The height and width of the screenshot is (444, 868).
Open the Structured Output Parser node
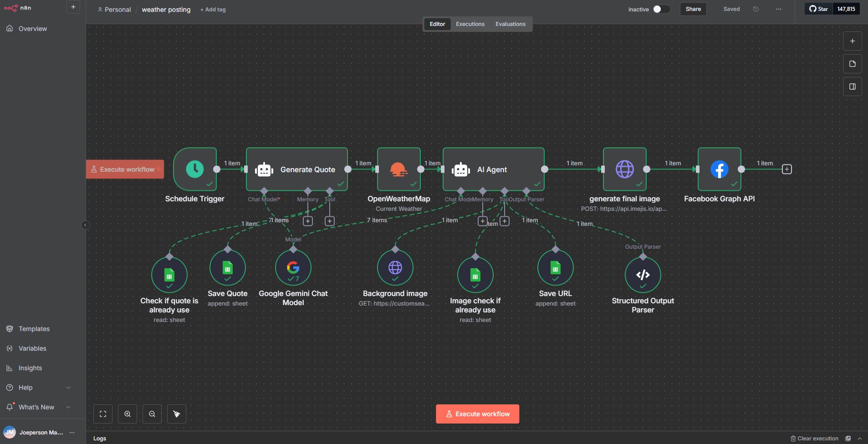click(x=643, y=275)
